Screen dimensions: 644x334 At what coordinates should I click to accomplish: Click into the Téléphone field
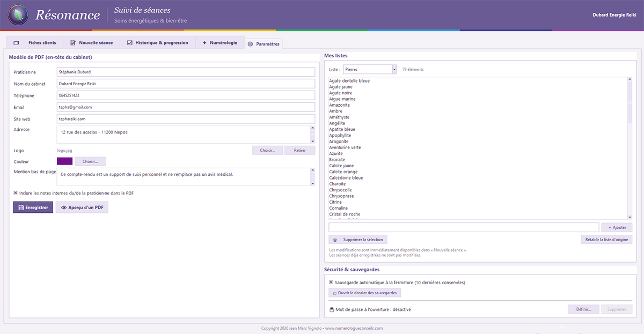(186, 95)
